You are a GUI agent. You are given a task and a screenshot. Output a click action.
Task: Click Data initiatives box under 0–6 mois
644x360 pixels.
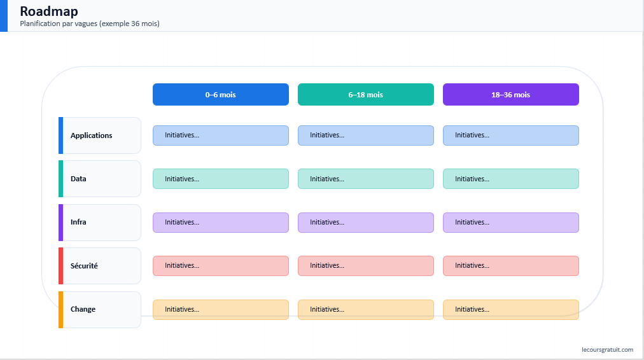220,179
